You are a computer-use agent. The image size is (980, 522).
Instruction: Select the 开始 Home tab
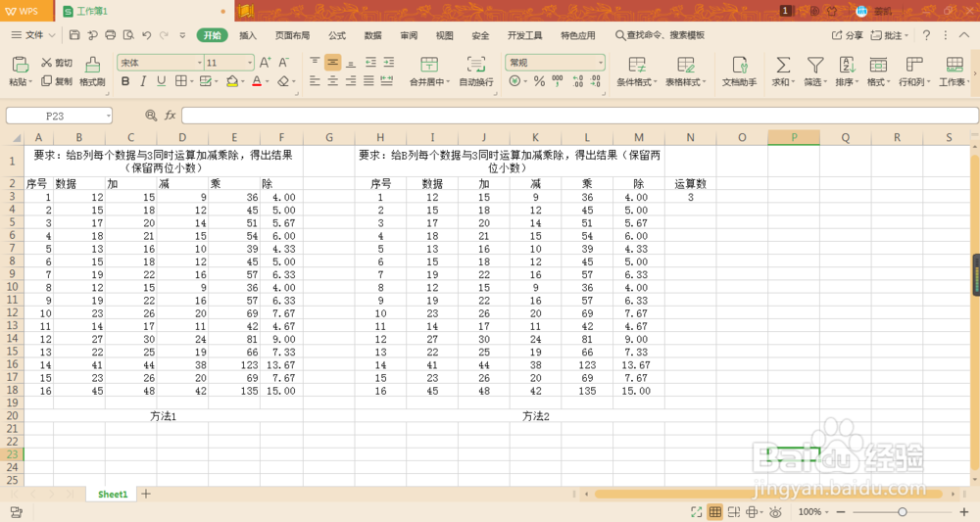coord(212,35)
